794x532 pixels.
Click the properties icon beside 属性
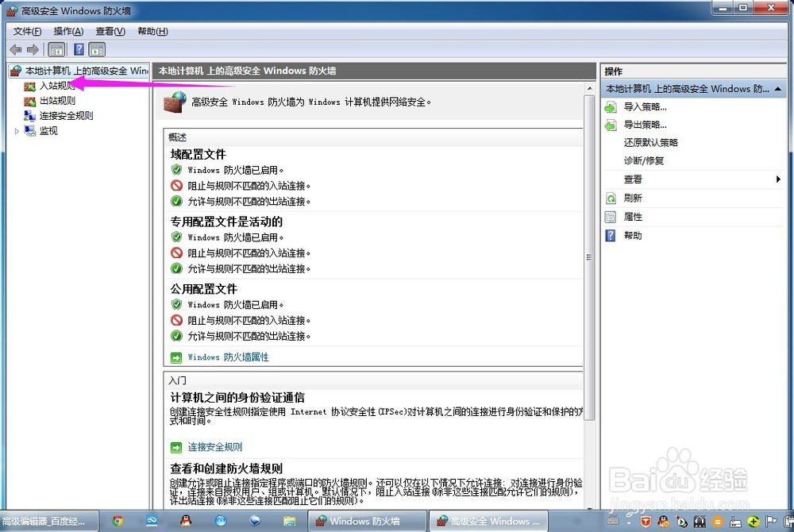coord(611,217)
